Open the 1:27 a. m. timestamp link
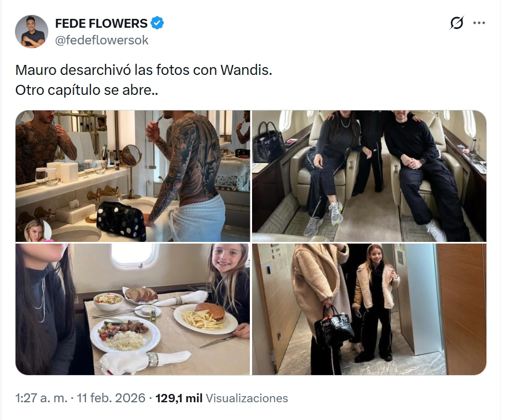 (41, 398)
